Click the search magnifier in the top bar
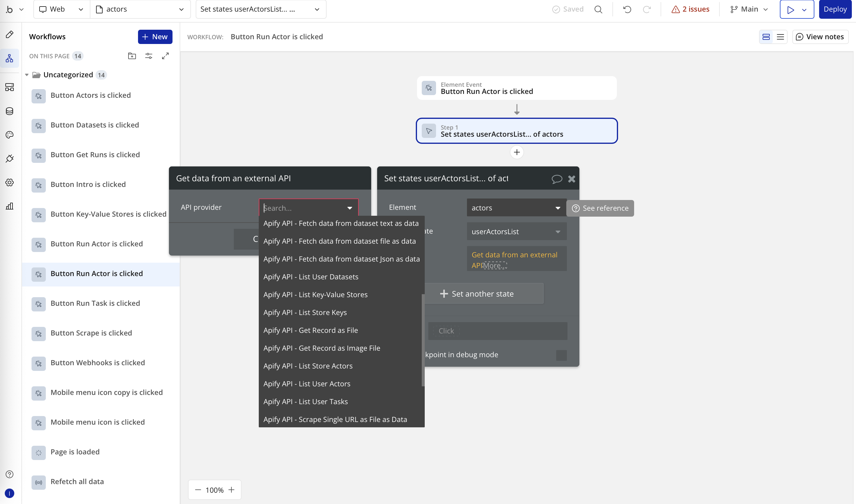 click(598, 9)
